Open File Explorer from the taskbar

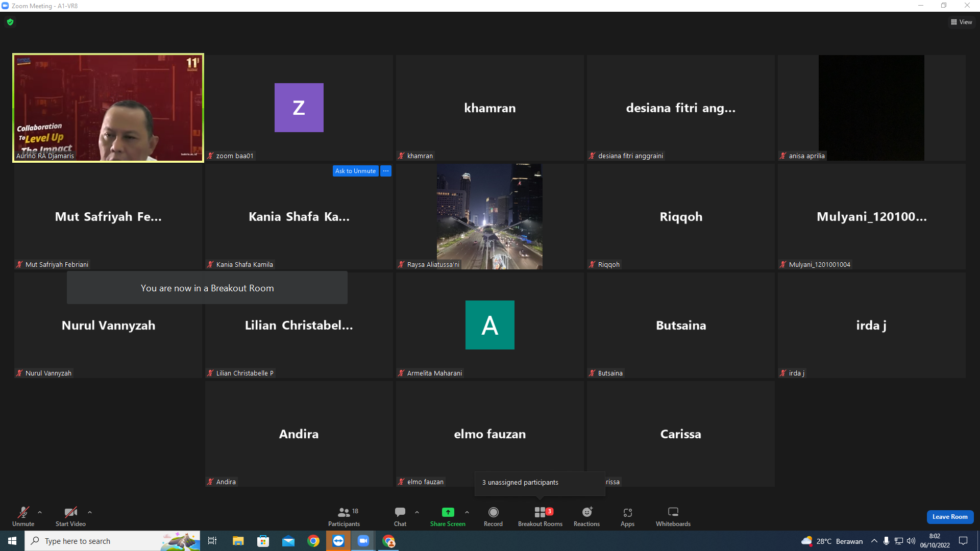pos(238,541)
